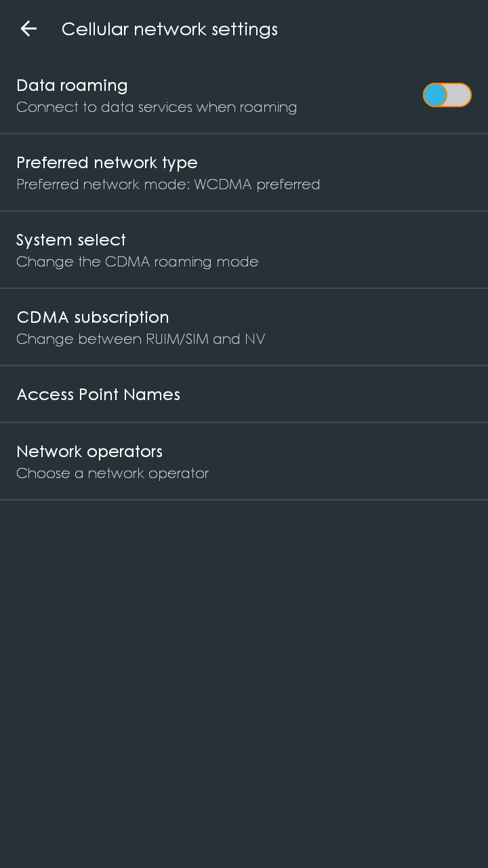The height and width of the screenshot is (868, 488).
Task: Click blank header space right of the title
Action: (x=393, y=29)
